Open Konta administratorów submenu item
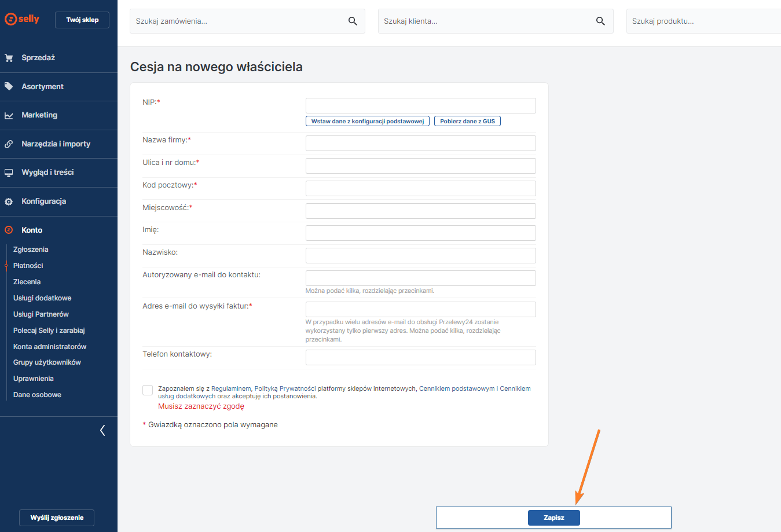 [50, 347]
